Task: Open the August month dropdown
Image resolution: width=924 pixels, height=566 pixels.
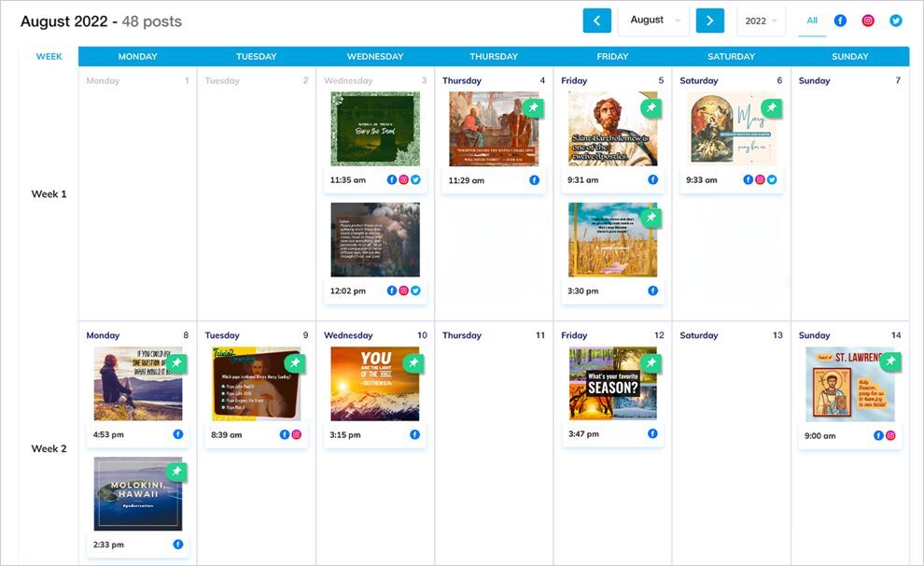Action: tap(653, 21)
